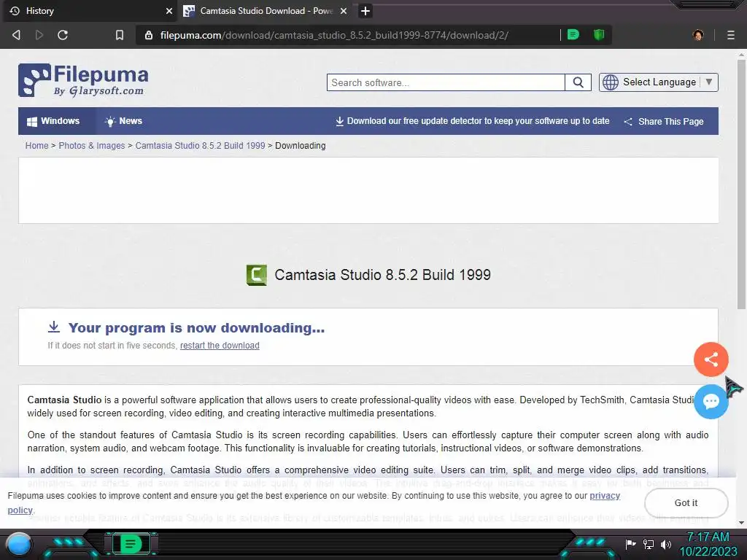Click the padlock site security icon

(149, 35)
